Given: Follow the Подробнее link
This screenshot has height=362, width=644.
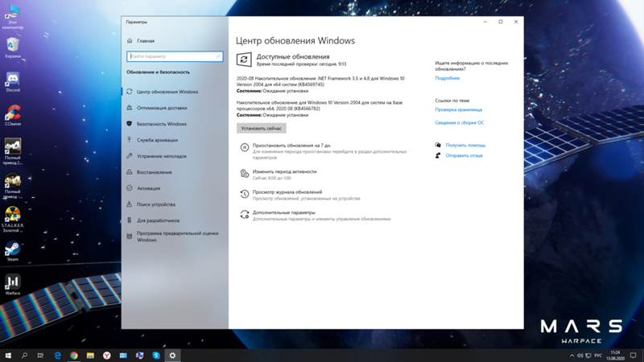Looking at the screenshot, I should [x=448, y=78].
